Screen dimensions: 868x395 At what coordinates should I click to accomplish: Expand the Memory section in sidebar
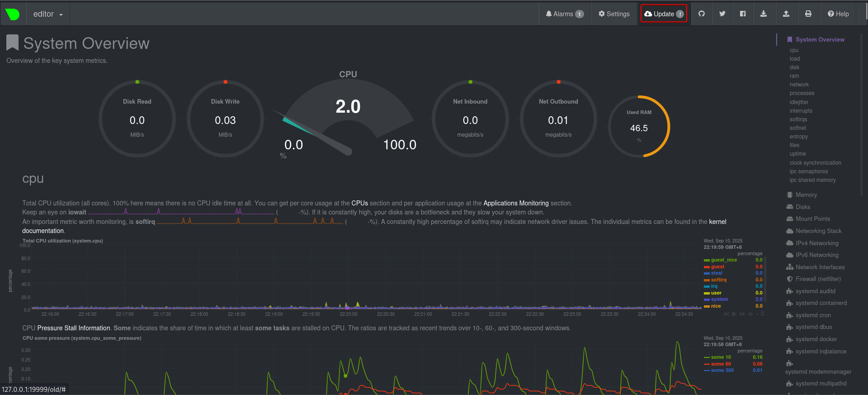pyautogui.click(x=806, y=195)
